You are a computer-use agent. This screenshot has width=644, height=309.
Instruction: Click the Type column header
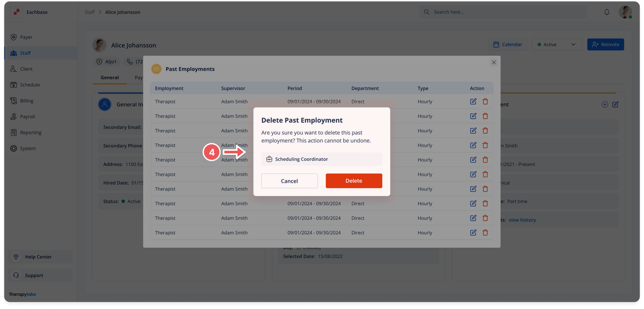click(x=423, y=88)
